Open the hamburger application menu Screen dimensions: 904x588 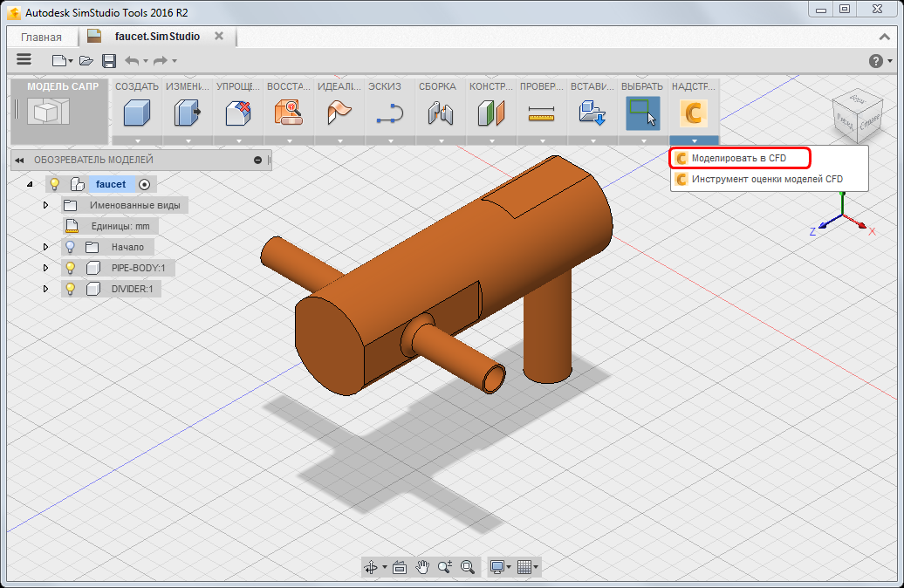[24, 60]
